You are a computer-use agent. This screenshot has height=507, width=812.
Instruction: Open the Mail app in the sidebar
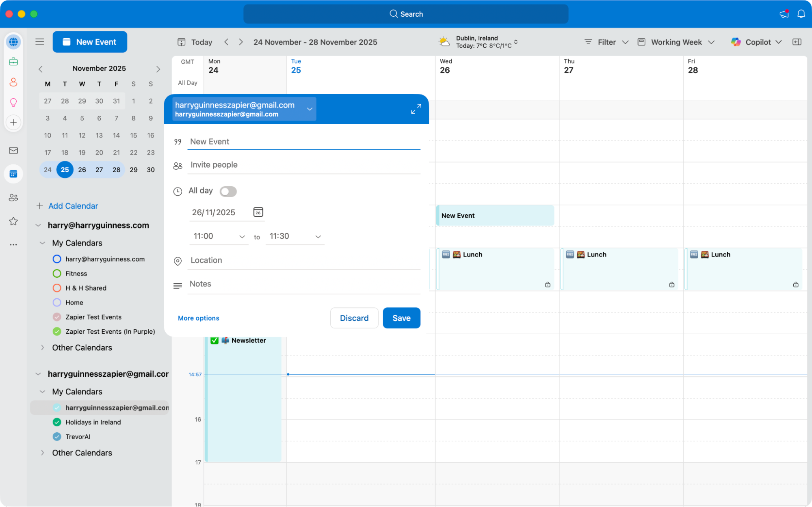13,150
